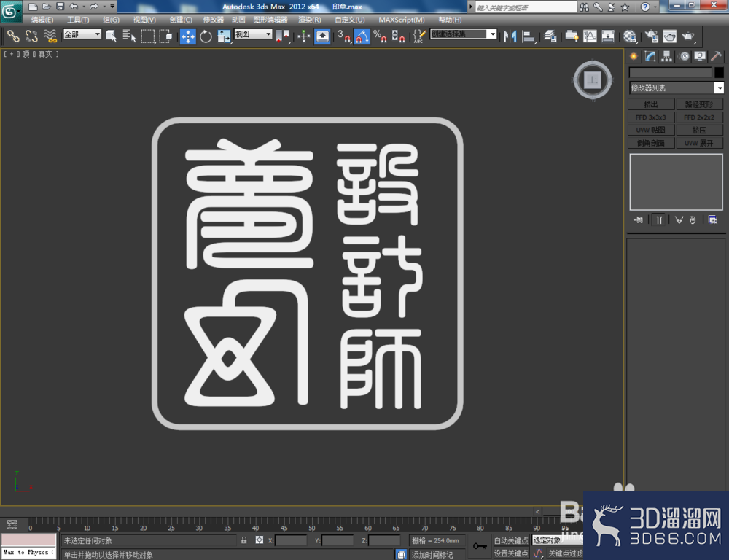Toggle Pin Stack in modifier panel
This screenshot has width=729, height=560.
(x=638, y=219)
